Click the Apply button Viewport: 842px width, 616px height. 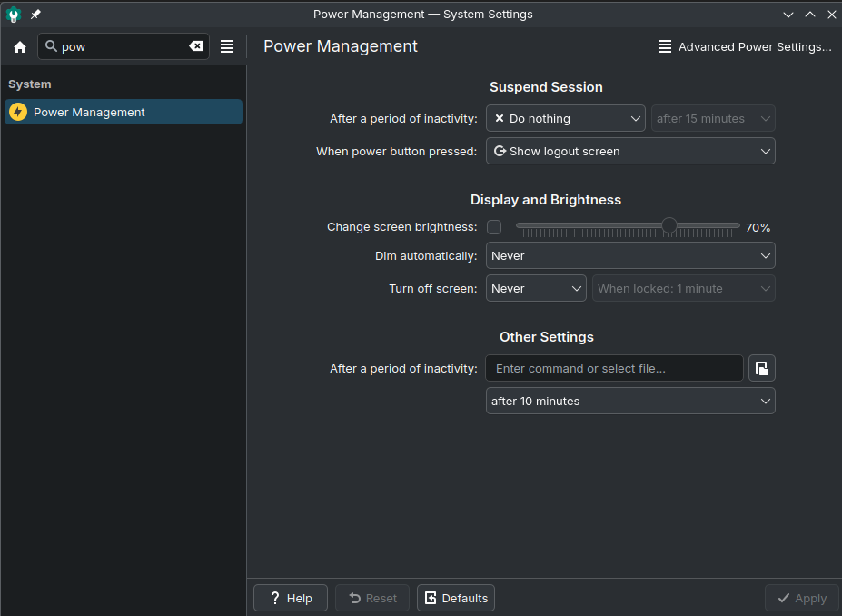tap(802, 598)
